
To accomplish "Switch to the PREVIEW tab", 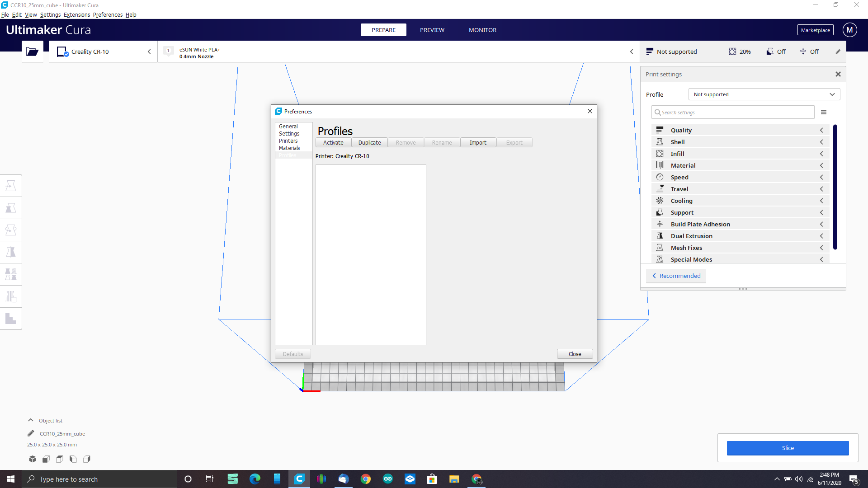I will (x=432, y=30).
